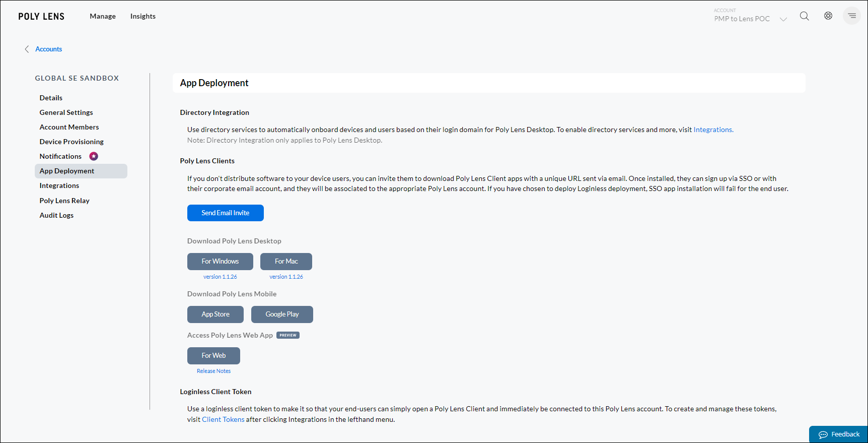The height and width of the screenshot is (443, 868).
Task: Click the App Deployment page heading
Action: [214, 83]
